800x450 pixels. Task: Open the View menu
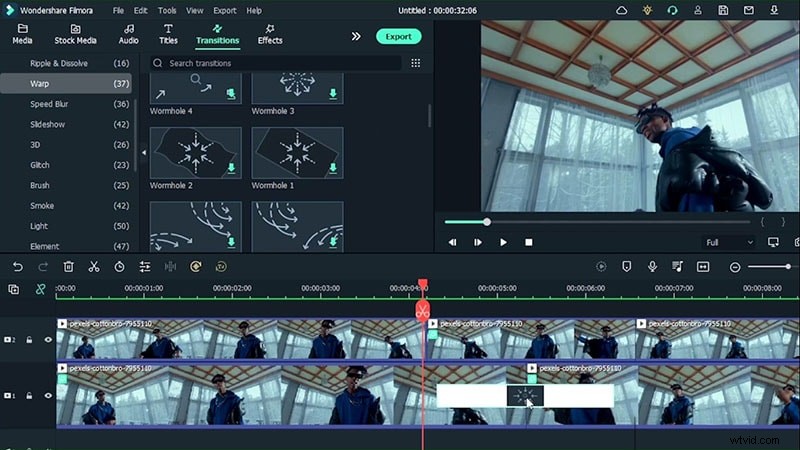point(194,10)
